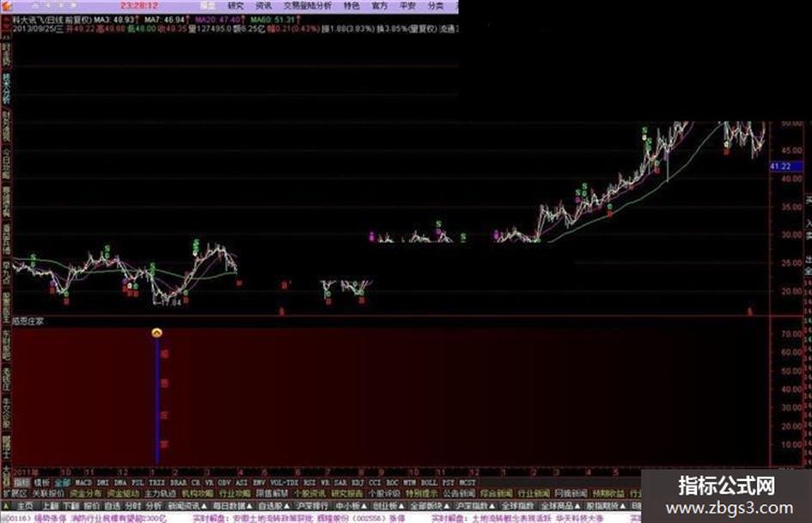Click the 上翻 page-up button

(50, 505)
